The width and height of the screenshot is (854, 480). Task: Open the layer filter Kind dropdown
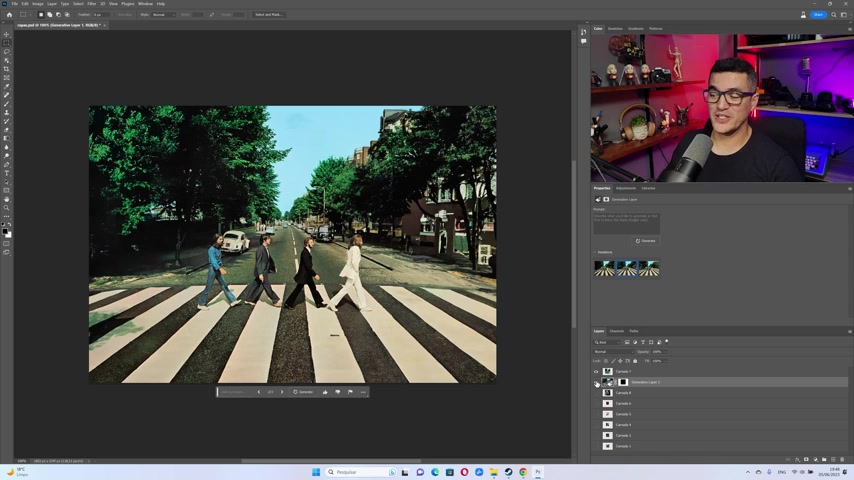click(x=607, y=342)
